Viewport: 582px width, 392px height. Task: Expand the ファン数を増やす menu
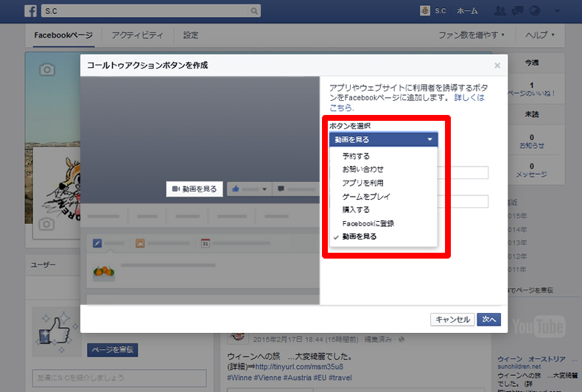[x=471, y=35]
